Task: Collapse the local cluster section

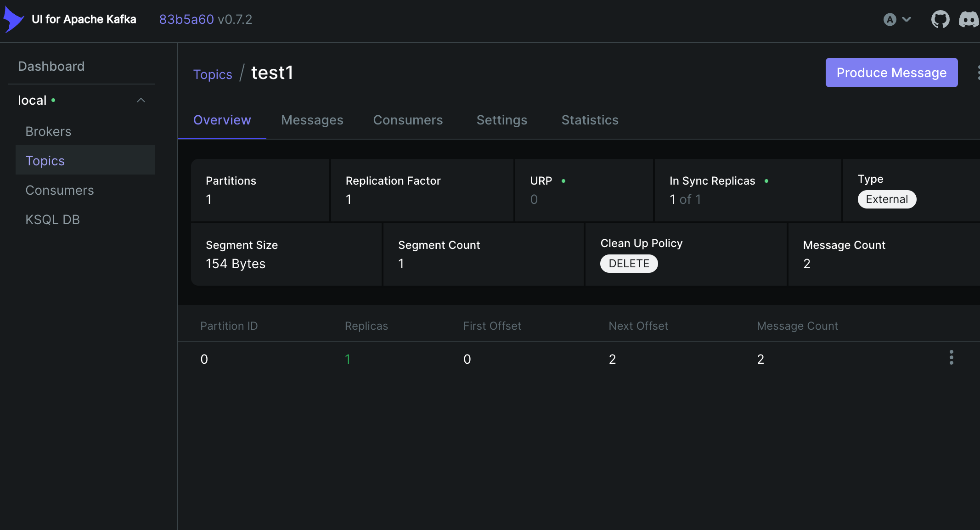Action: [141, 100]
